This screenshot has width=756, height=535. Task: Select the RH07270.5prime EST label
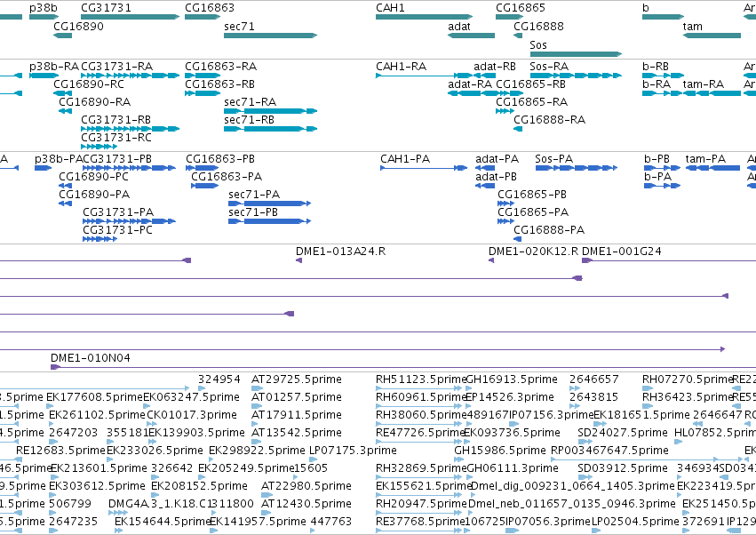tap(687, 379)
